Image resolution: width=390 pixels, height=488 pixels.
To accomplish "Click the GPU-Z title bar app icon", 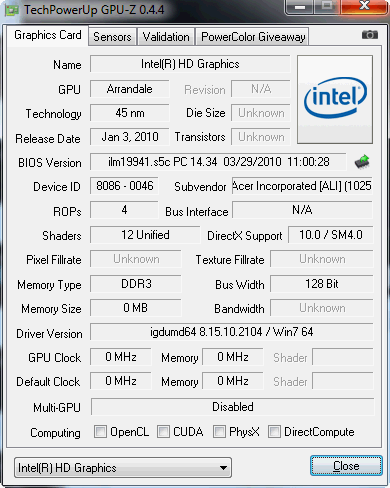I will (11, 10).
